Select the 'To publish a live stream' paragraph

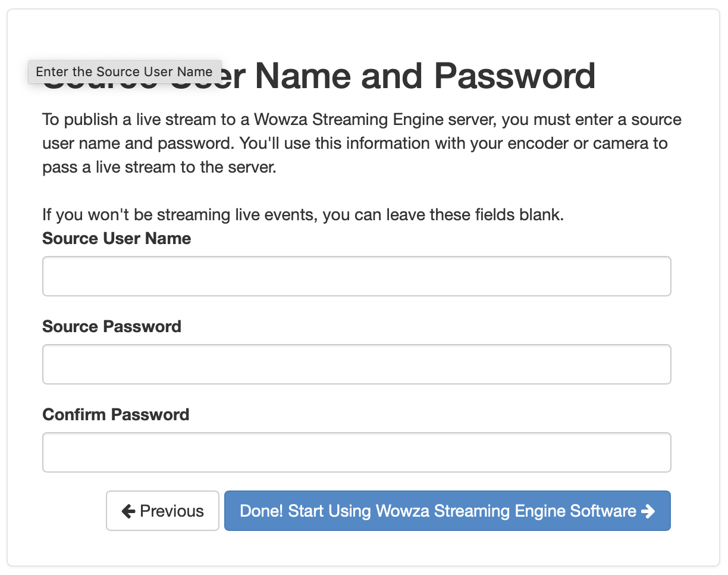pos(362,144)
